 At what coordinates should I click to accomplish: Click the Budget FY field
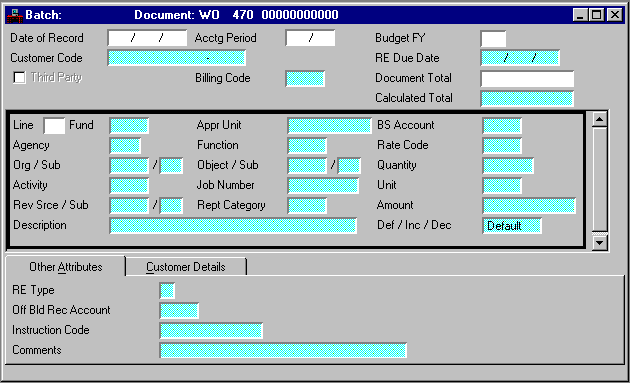click(x=493, y=39)
